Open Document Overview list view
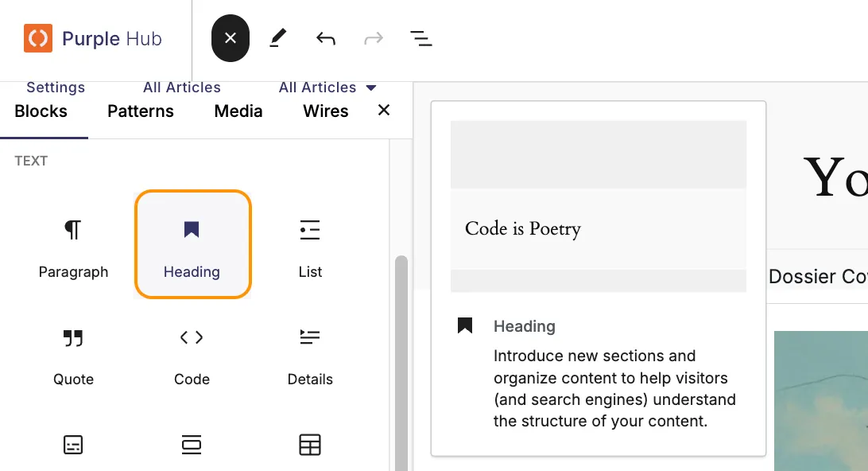 coord(420,38)
